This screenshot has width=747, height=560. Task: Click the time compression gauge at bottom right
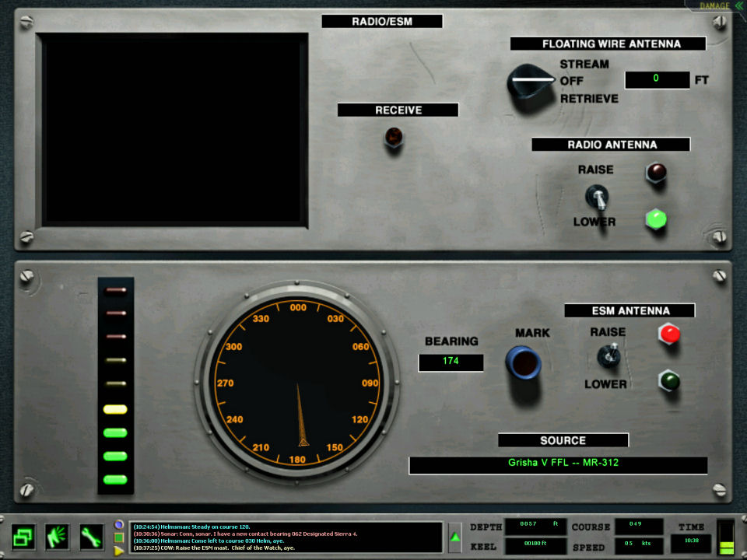[725, 537]
